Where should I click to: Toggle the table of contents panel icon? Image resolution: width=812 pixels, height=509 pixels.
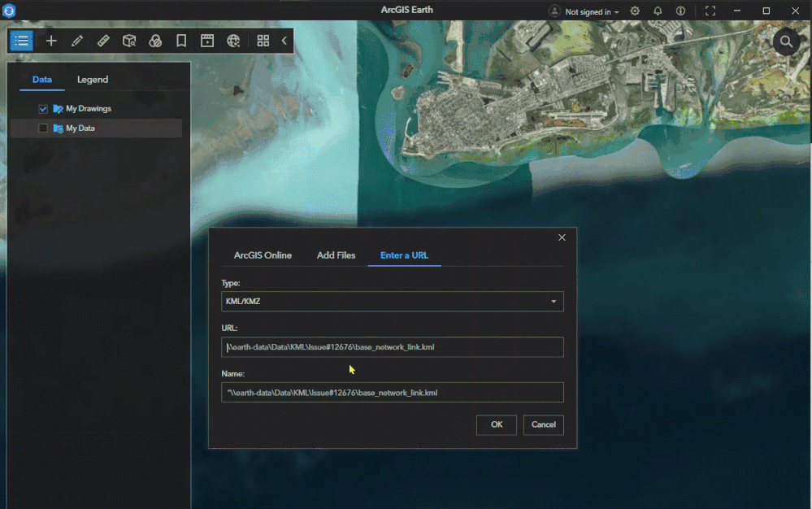pos(22,41)
